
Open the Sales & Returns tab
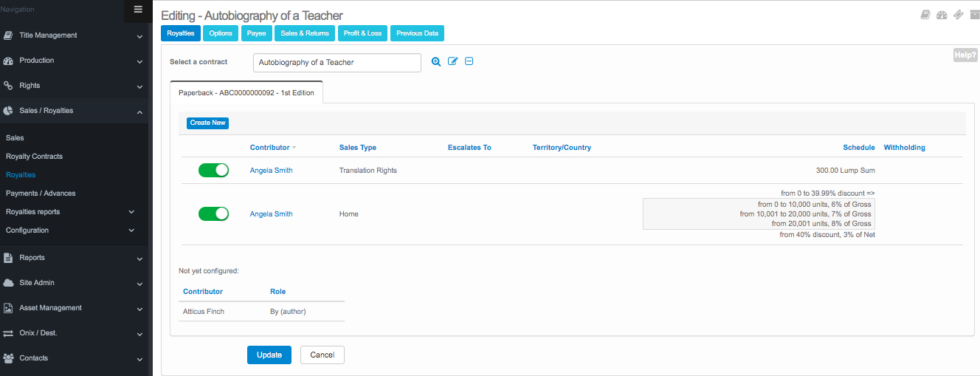(305, 33)
